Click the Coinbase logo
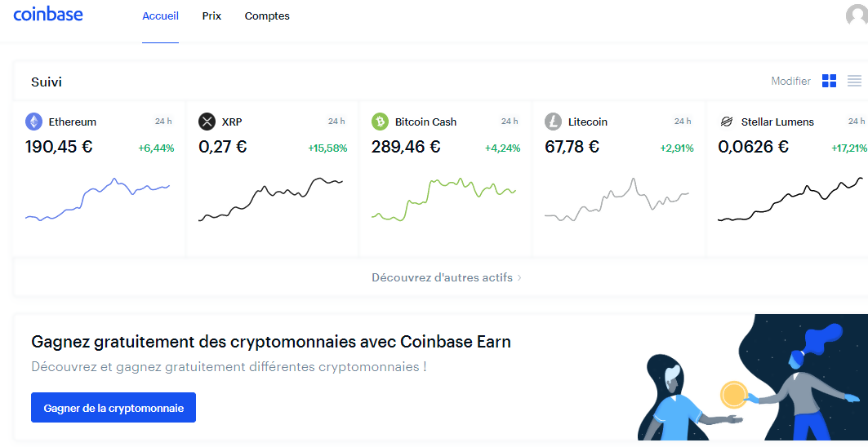868x447 pixels. [x=48, y=15]
